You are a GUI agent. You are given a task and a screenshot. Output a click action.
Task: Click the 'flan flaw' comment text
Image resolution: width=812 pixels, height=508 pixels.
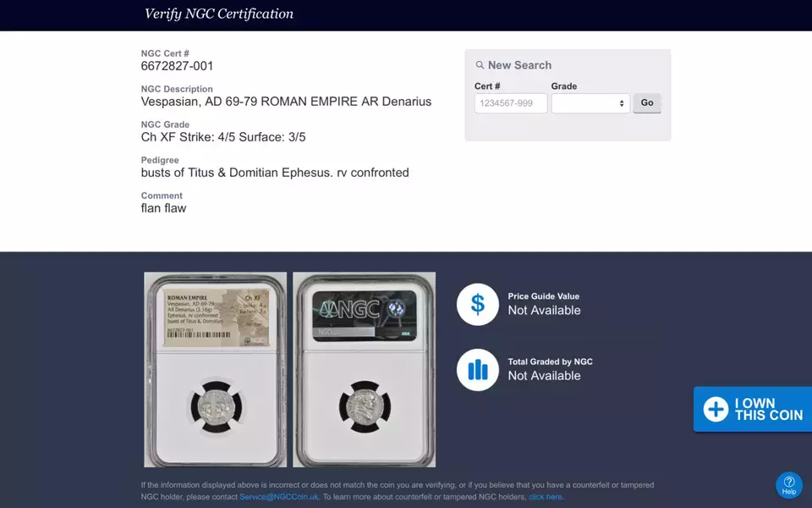click(x=163, y=208)
